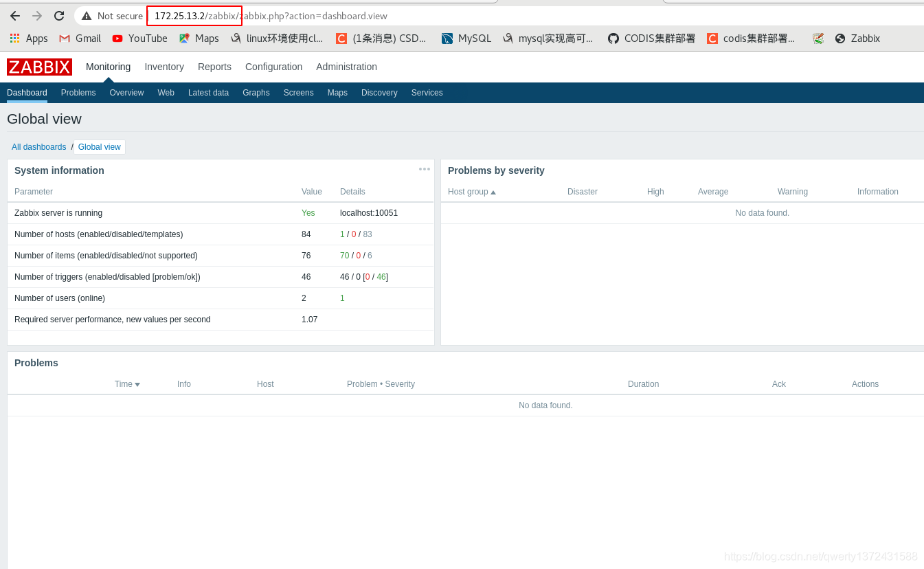Screen dimensions: 924x569
Task: Open the Reports menu
Action: pos(214,67)
